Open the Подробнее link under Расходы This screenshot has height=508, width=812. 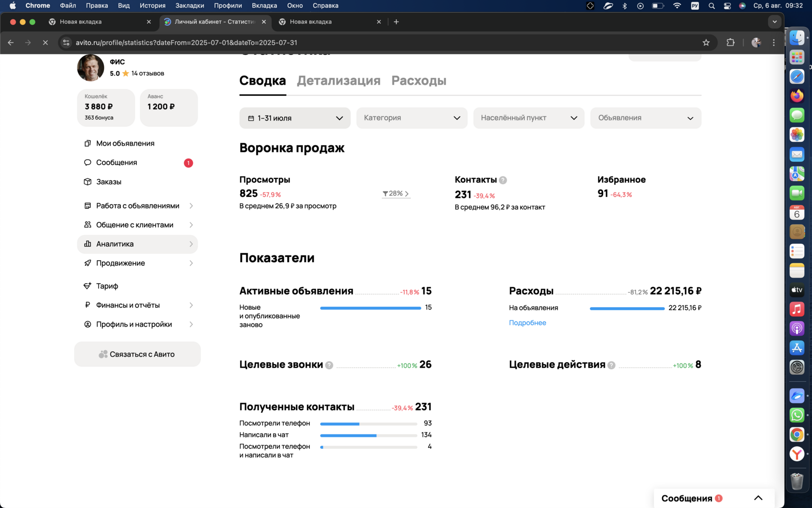(x=527, y=323)
